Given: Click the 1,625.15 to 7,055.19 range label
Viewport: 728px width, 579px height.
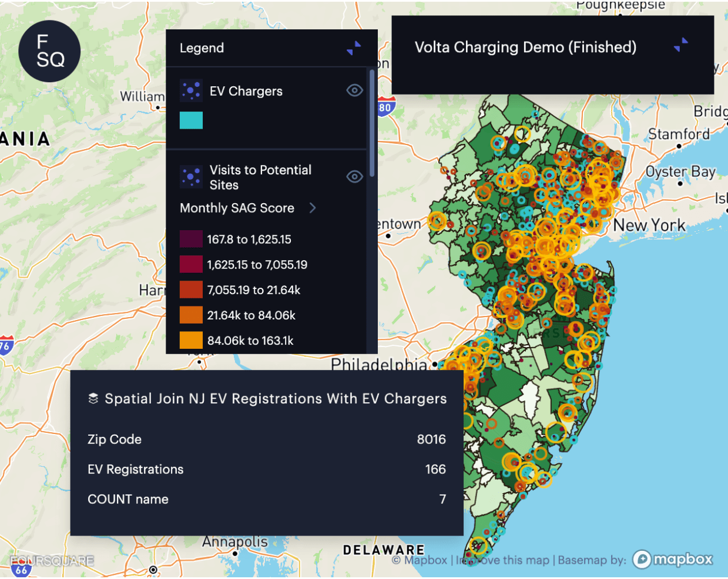Looking at the screenshot, I should 257,265.
